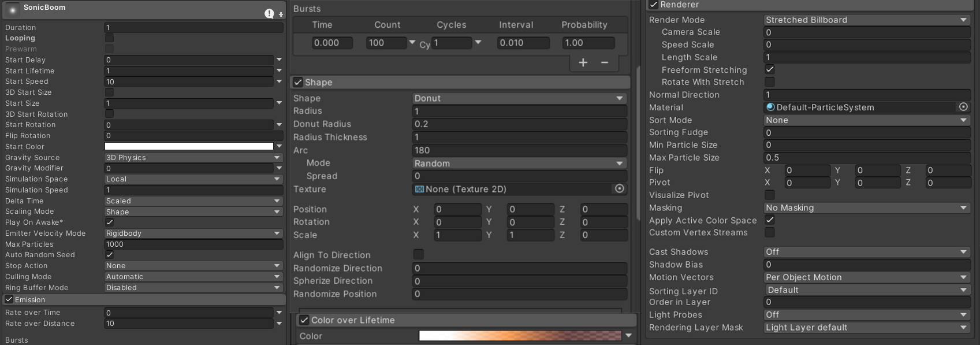Open the Count curve mode arrow in Bursts
The height and width of the screenshot is (345, 980).
tap(412, 42)
